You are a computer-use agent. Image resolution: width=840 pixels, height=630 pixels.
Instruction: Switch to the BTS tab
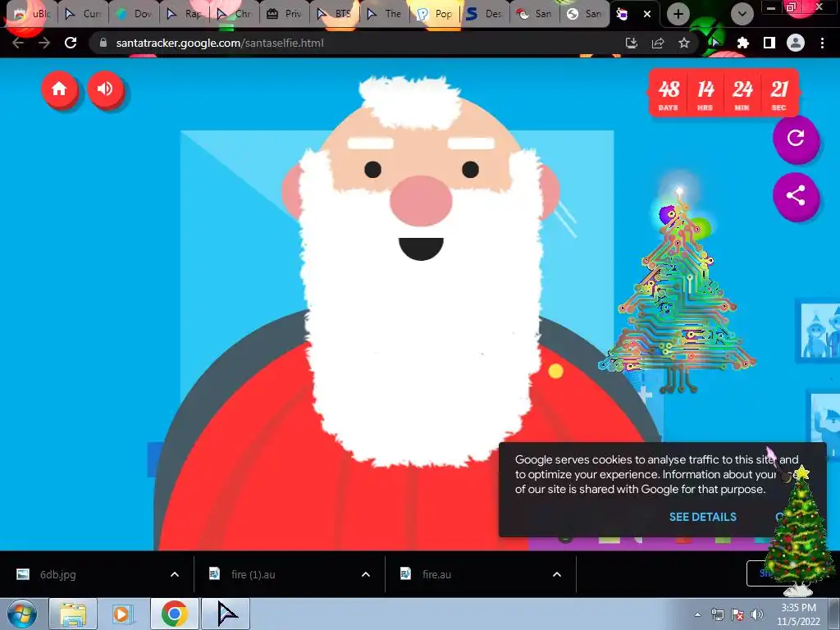click(x=335, y=14)
